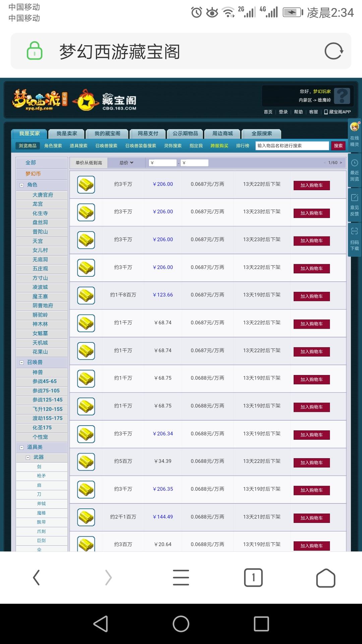Switch to 我的藏宝阁 tab

point(107,133)
